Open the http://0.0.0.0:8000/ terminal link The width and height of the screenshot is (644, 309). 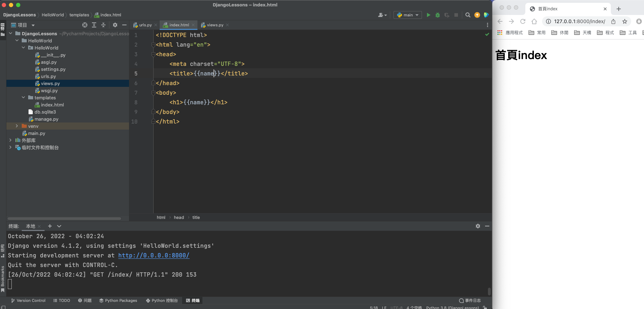(154, 256)
